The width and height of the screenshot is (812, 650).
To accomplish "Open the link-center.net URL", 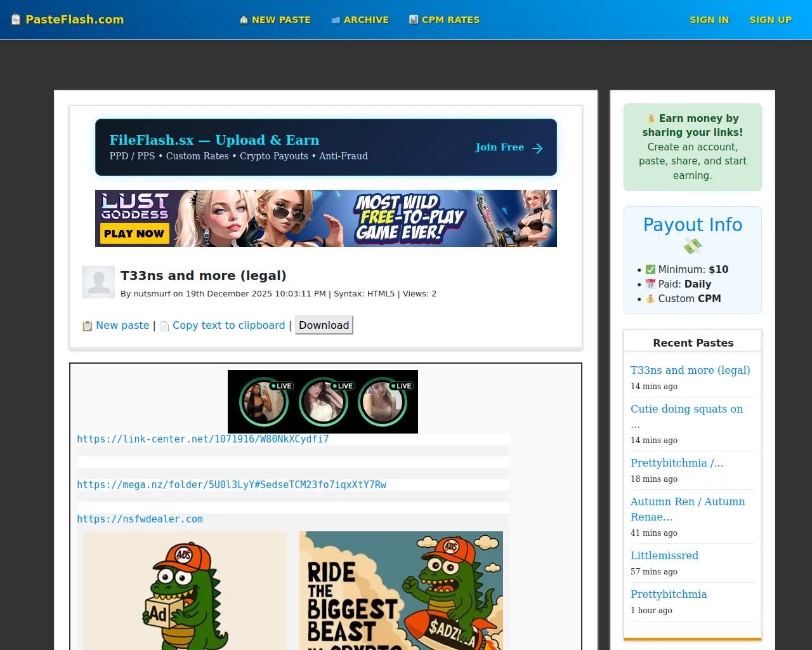I will click(203, 439).
